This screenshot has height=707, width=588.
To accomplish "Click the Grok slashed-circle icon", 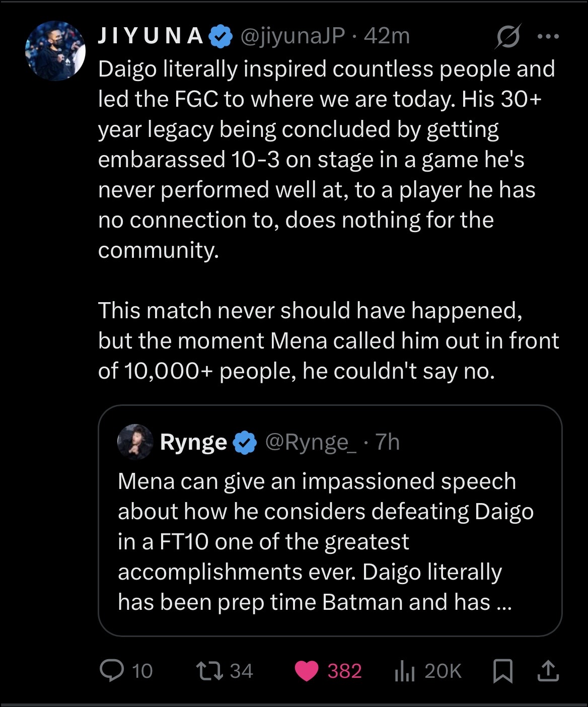I will click(508, 36).
